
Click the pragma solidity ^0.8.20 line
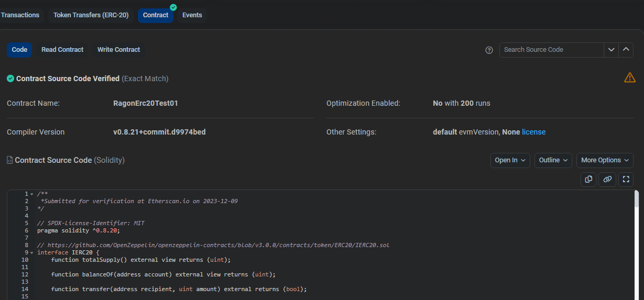tap(79, 230)
